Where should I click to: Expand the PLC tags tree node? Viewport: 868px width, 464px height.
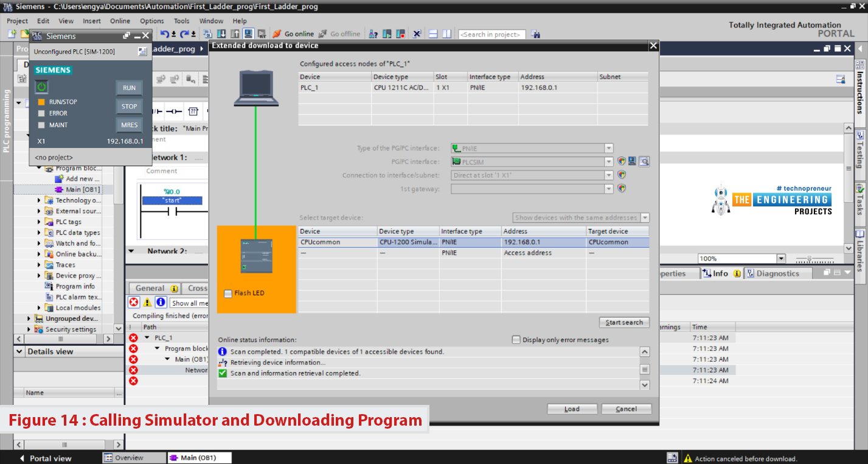40,222
